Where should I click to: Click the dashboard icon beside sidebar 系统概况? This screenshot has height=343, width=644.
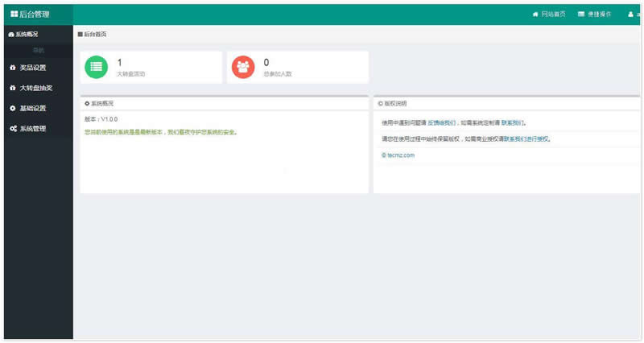(11, 35)
